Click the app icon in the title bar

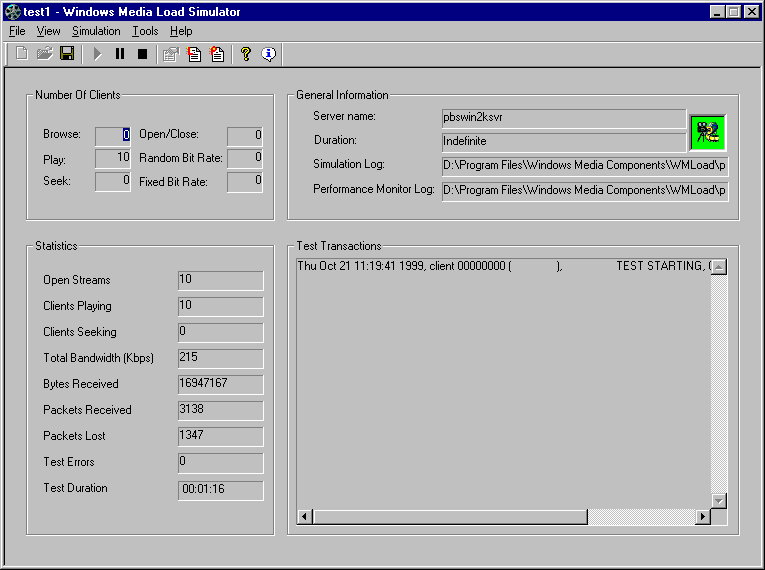(13, 12)
